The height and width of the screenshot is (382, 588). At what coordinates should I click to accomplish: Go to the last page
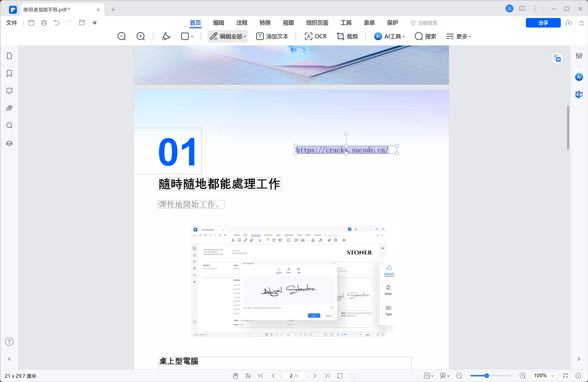pos(327,376)
